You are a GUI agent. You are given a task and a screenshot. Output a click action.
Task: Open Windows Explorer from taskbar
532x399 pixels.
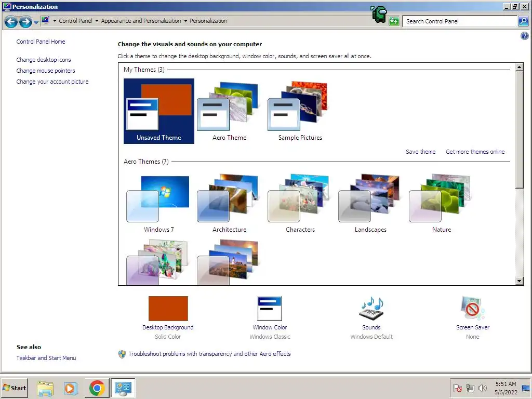tap(45, 388)
